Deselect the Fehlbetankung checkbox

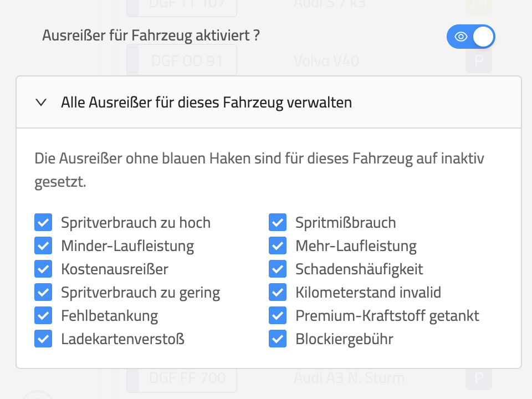pyautogui.click(x=43, y=315)
